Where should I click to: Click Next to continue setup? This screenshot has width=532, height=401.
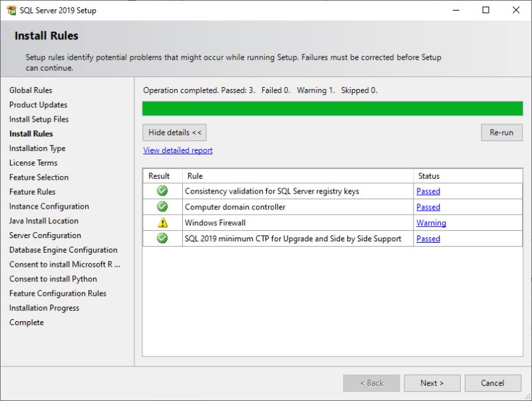point(432,382)
